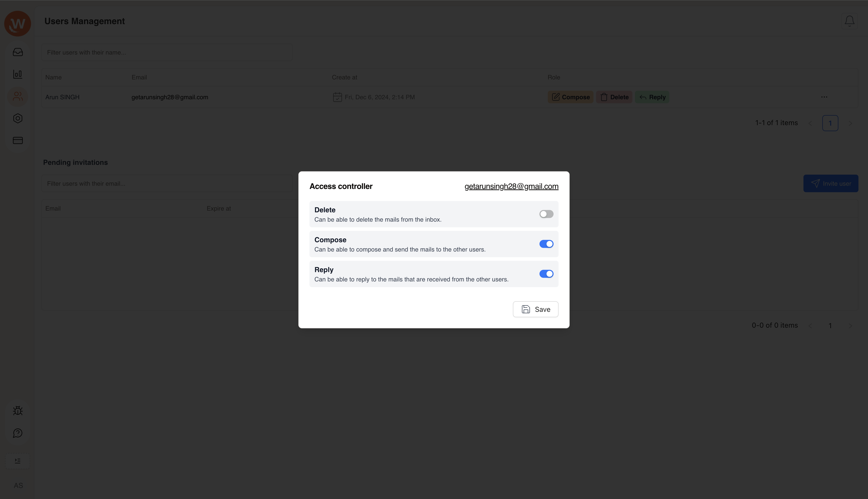868x499 pixels.
Task: Click the notification bell icon
Action: click(849, 21)
